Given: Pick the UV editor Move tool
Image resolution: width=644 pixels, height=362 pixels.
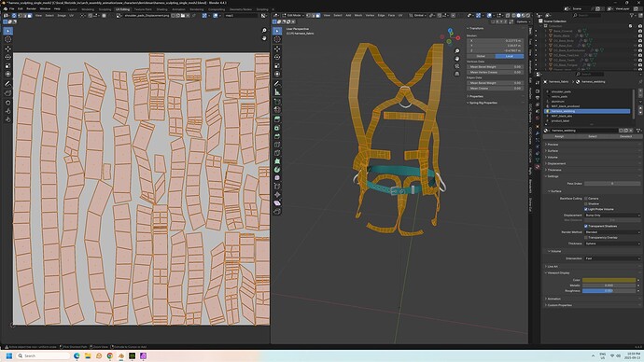Looking at the screenshot, I should point(7,49).
